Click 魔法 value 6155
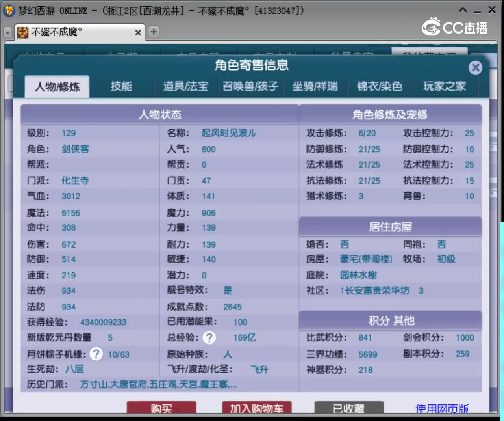504x421 pixels. tap(71, 213)
